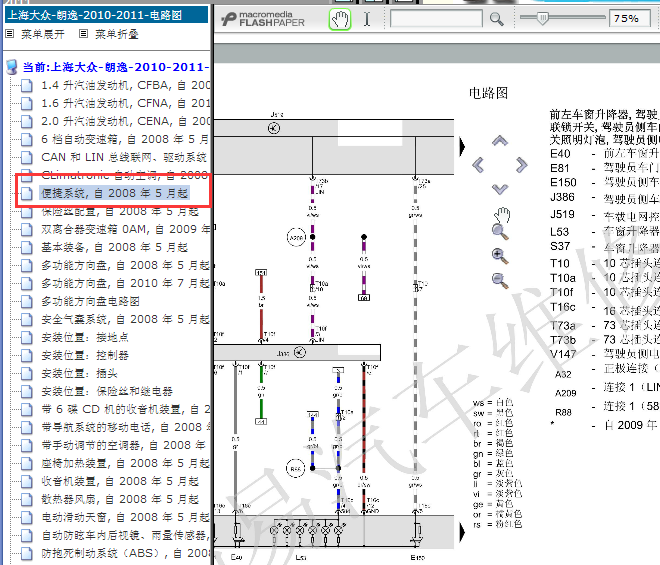660x565 pixels.
Task: Click document icon beside 收音机装置
Action: pyautogui.click(x=27, y=482)
